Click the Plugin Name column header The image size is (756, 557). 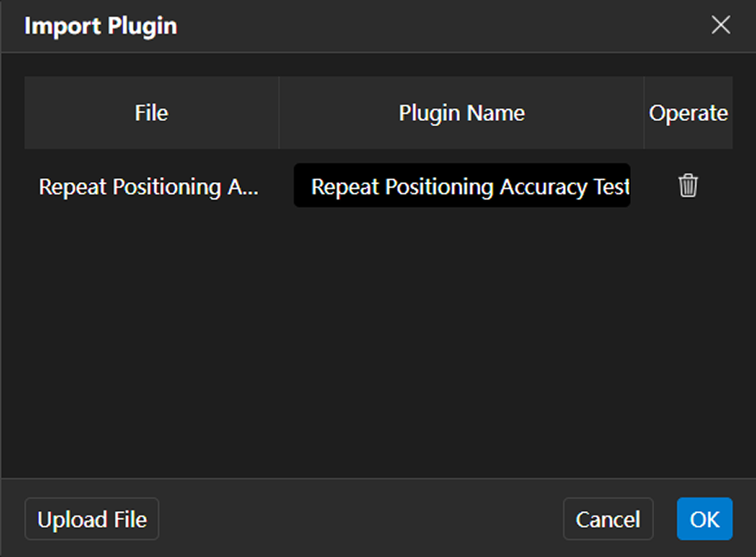(461, 113)
